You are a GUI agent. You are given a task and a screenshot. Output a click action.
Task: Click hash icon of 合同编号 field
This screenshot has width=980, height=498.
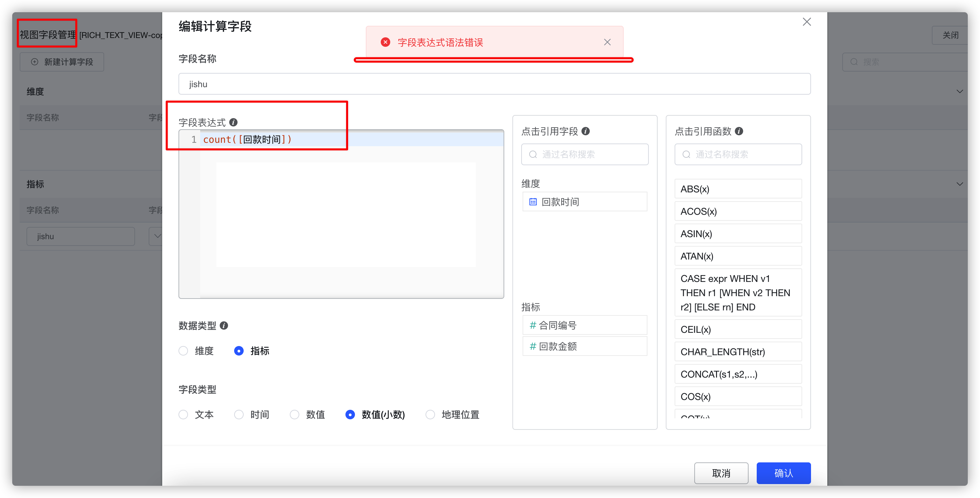tap(533, 325)
